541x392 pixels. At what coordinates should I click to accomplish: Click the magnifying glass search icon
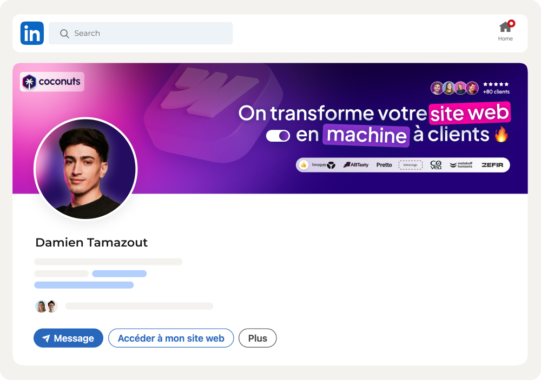coord(64,34)
